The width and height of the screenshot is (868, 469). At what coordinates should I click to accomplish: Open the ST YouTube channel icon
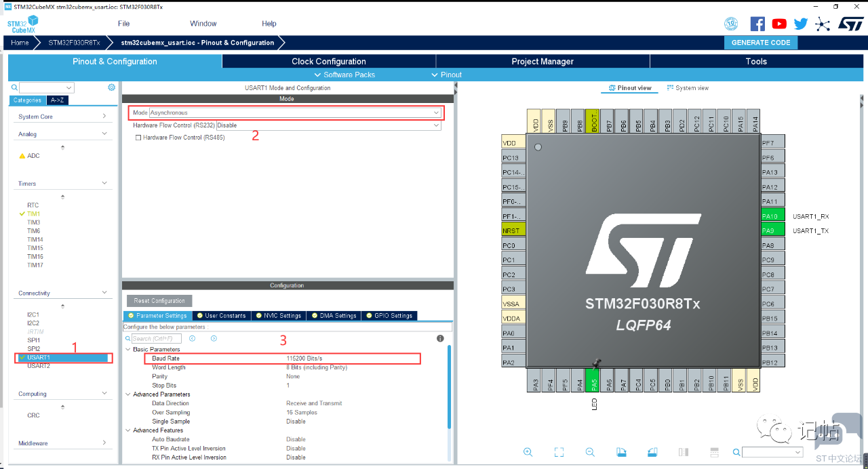click(x=779, y=24)
